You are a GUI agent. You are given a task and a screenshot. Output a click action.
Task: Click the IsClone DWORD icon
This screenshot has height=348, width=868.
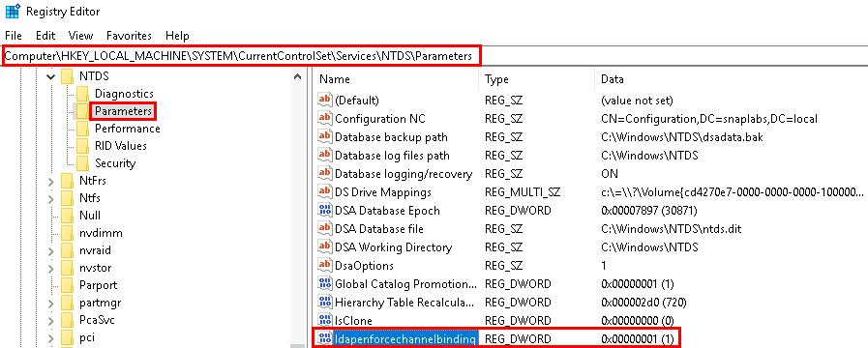324,320
